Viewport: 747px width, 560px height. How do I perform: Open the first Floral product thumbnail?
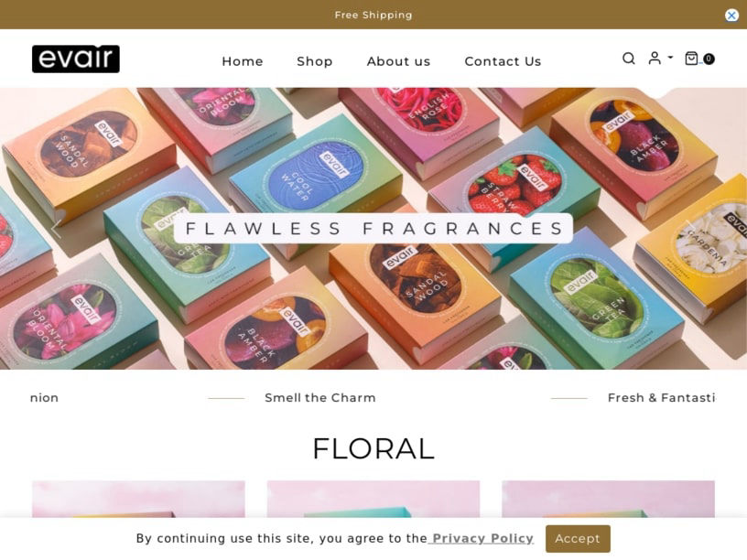point(138,499)
